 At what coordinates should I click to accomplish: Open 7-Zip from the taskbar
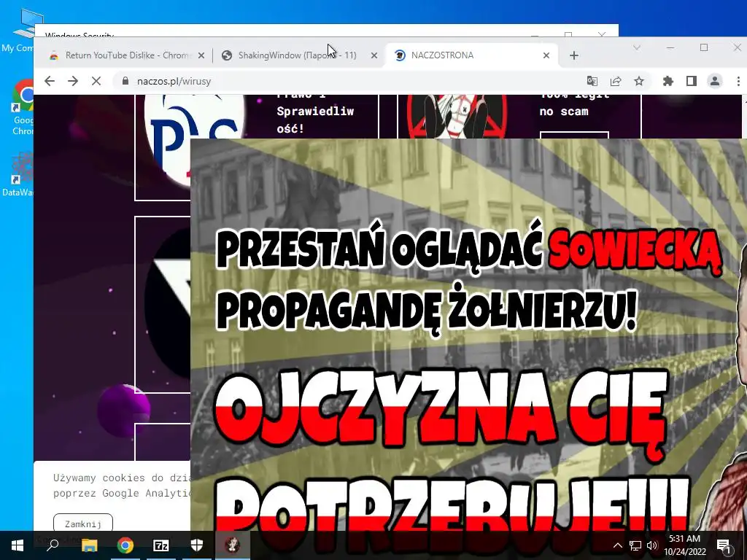161,545
